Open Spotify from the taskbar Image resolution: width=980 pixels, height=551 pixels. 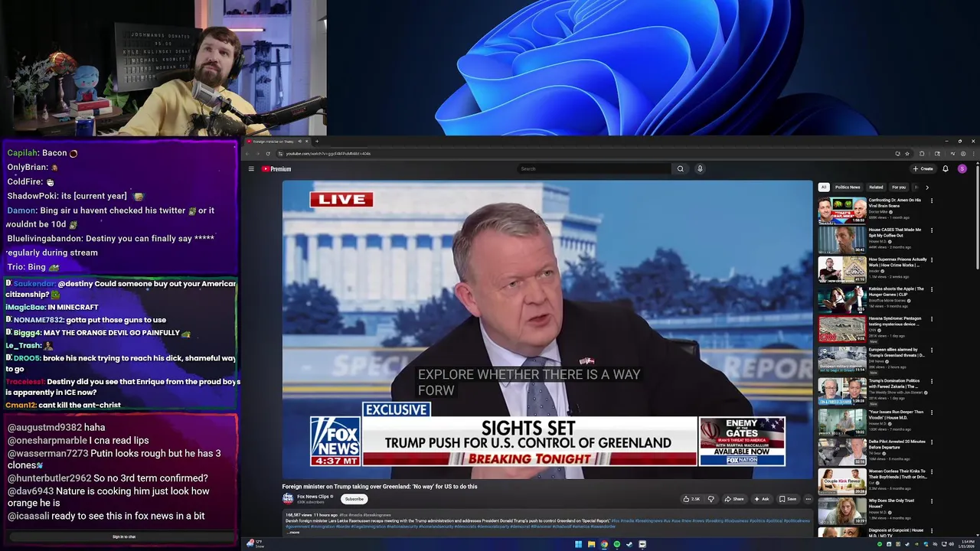pyautogui.click(x=616, y=544)
